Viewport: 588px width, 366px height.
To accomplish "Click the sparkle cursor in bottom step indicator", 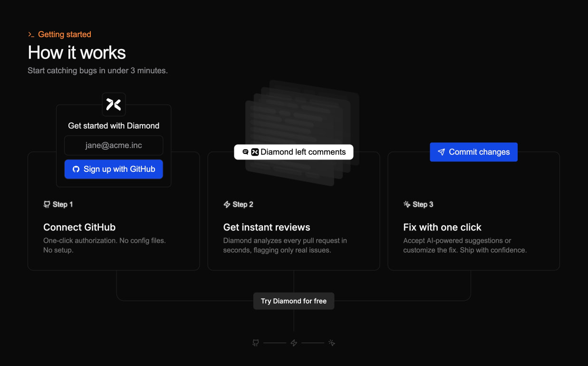I will click(x=332, y=343).
